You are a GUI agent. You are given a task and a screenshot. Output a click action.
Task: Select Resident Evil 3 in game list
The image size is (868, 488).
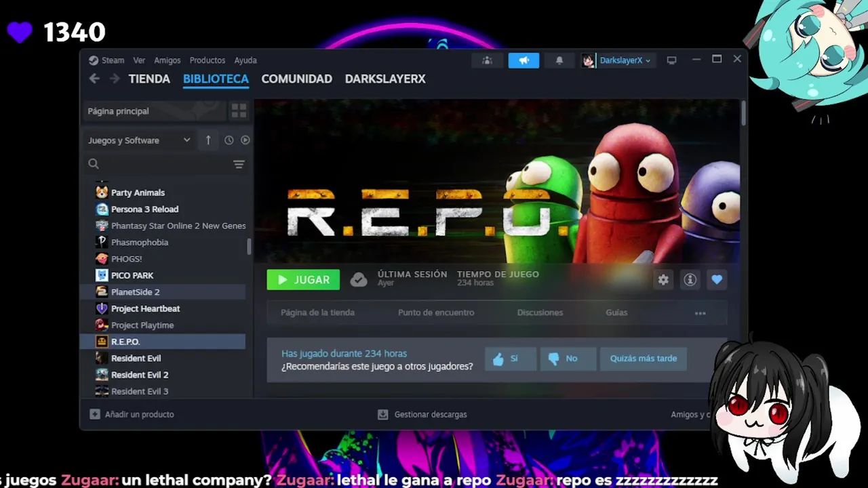(x=163, y=391)
